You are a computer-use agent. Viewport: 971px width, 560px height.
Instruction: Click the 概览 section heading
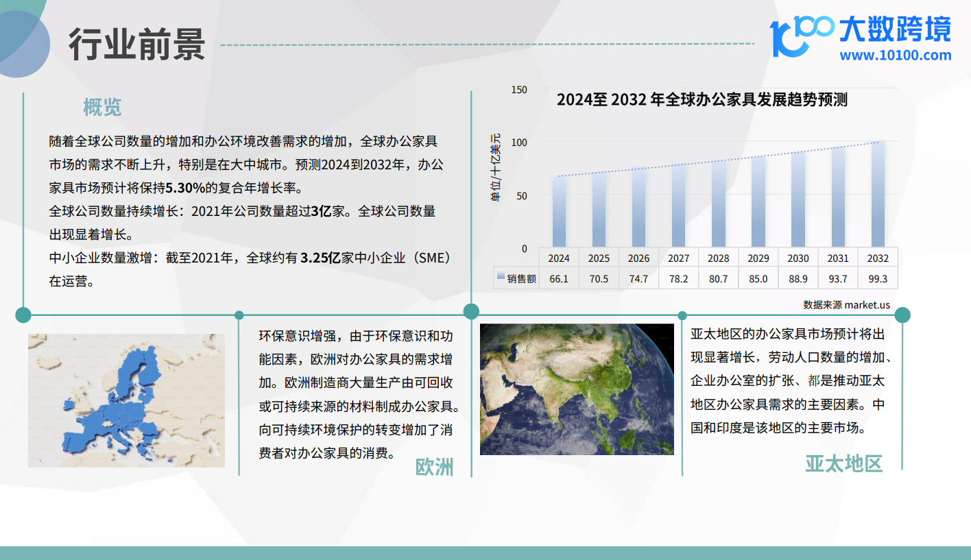(102, 107)
